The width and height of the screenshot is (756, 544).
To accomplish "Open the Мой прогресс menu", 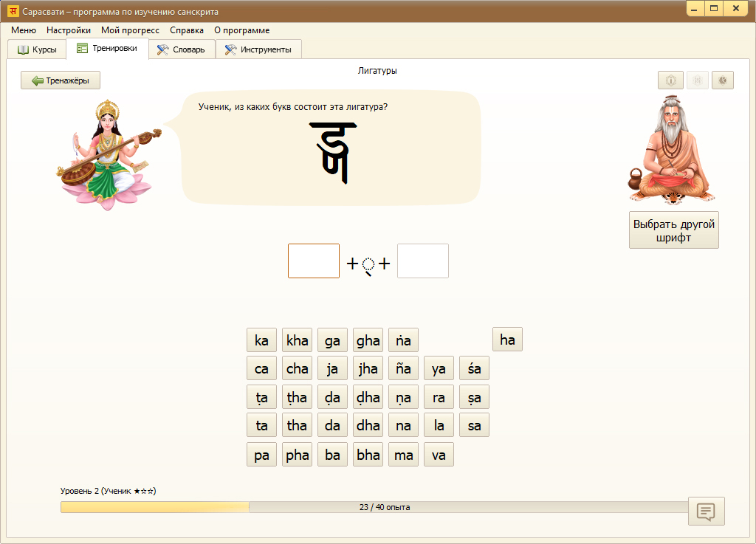I will 130,30.
